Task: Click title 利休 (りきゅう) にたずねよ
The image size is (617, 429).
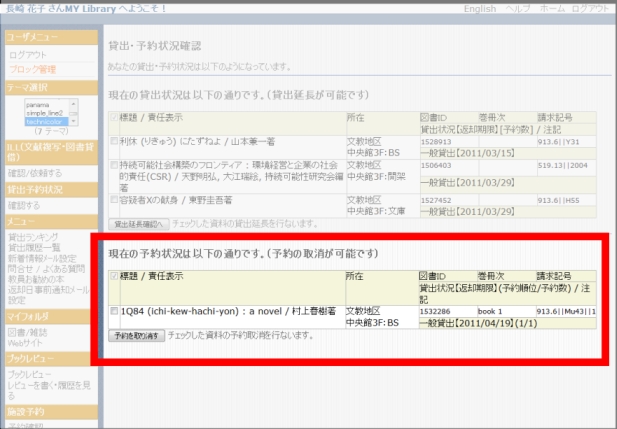Action: 170,141
